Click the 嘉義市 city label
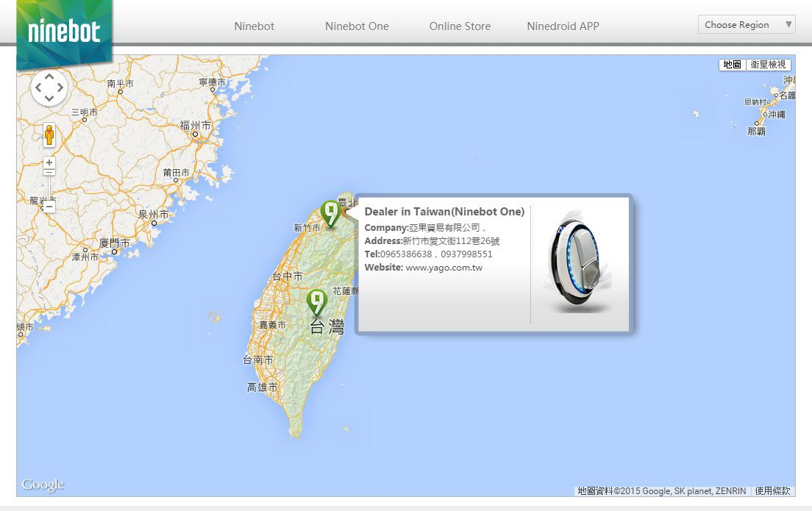This screenshot has width=812, height=511. (x=272, y=325)
